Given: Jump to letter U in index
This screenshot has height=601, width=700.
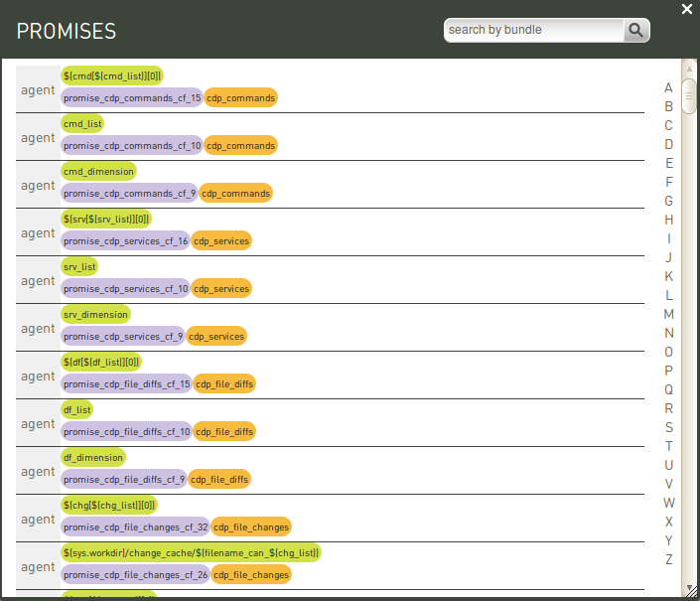Looking at the screenshot, I should tap(668, 465).
